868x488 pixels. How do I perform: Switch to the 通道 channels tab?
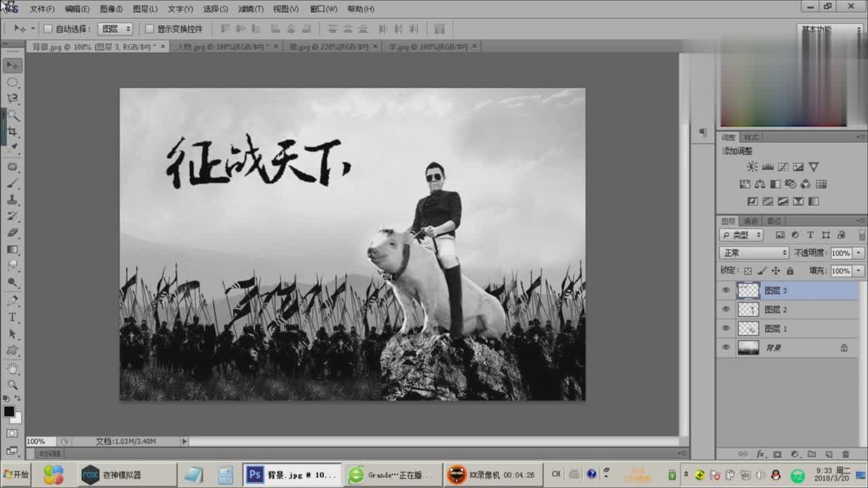click(750, 221)
